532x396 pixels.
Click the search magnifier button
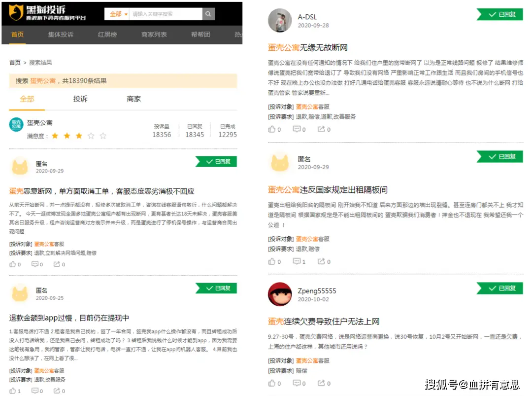208,14
